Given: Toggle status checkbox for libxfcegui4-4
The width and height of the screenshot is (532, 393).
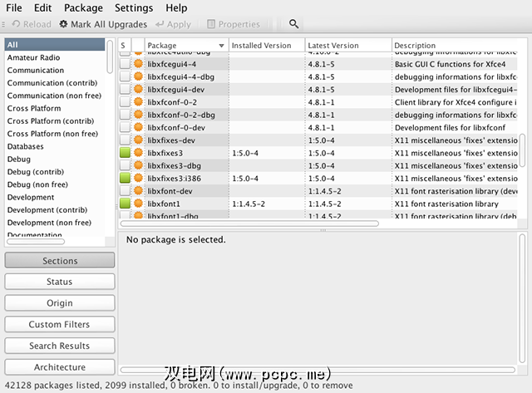Looking at the screenshot, I should tap(125, 64).
